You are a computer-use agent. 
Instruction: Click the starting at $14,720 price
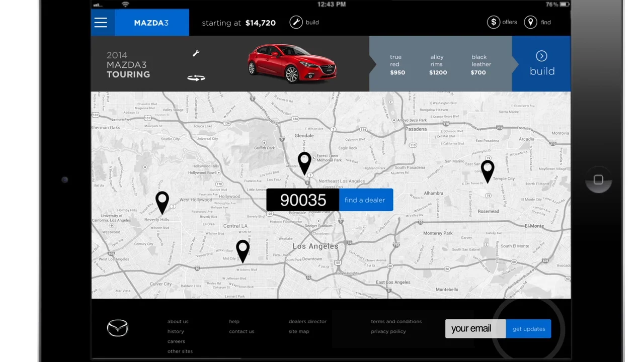click(238, 23)
